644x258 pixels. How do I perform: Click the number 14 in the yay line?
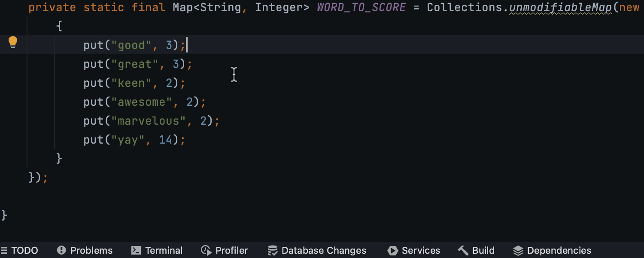166,140
